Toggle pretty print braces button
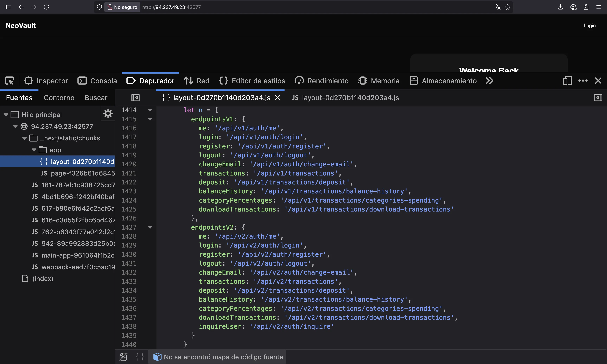 click(140, 357)
